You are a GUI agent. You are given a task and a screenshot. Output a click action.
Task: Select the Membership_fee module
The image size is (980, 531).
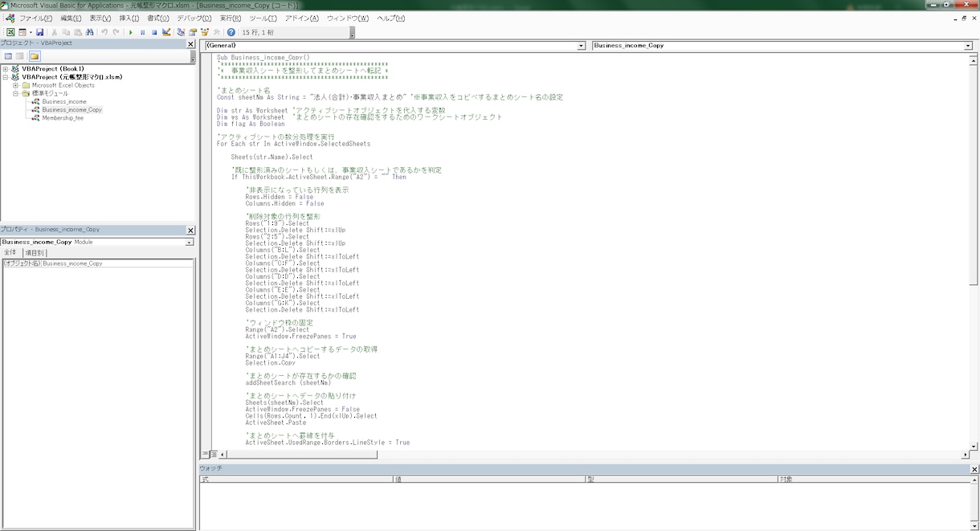pos(63,117)
